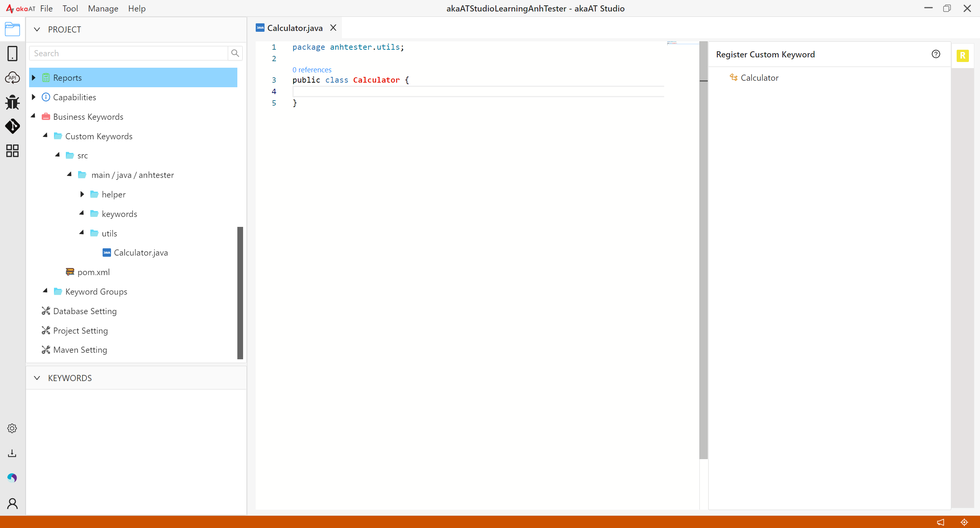Collapse the KEYWORDS panel chevron

pyautogui.click(x=37, y=378)
